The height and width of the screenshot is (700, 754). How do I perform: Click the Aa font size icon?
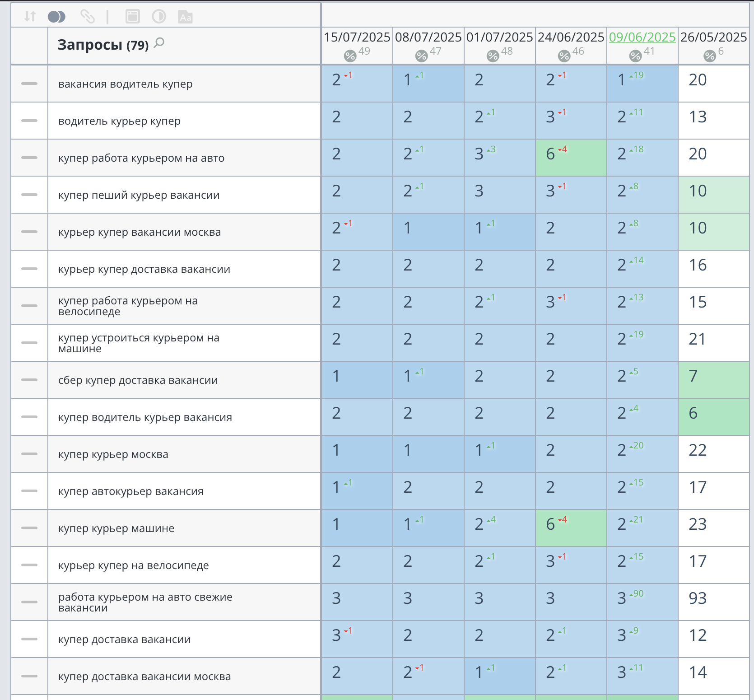tap(185, 17)
